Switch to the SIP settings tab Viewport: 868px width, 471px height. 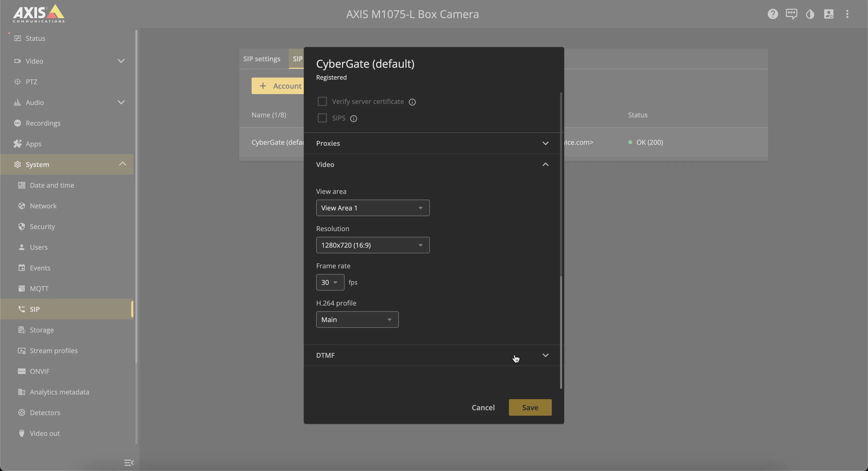[261, 59]
